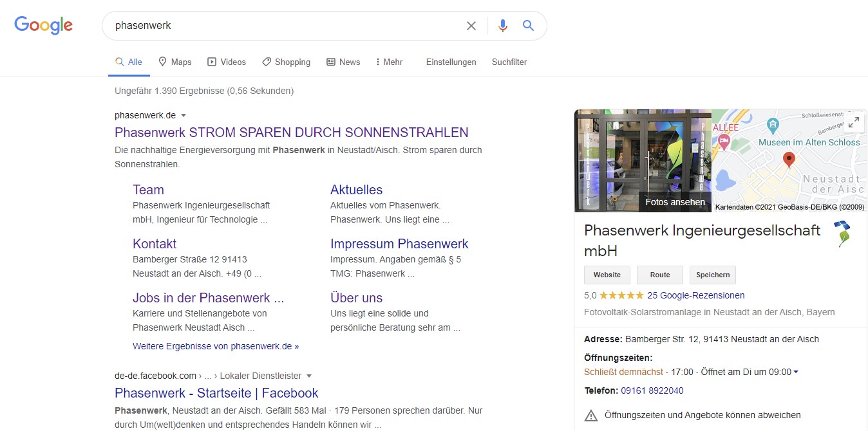Click the Google logo
The height and width of the screenshot is (431, 868).
(x=43, y=25)
